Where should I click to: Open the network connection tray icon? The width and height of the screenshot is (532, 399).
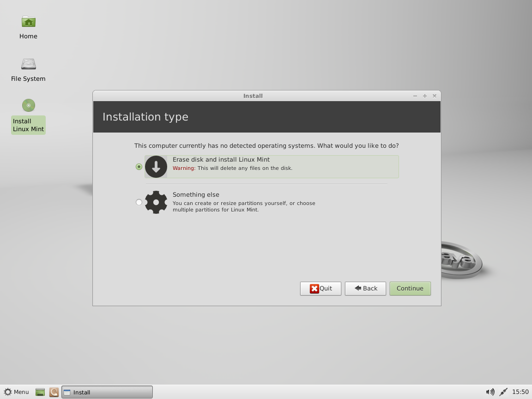[x=503, y=392]
